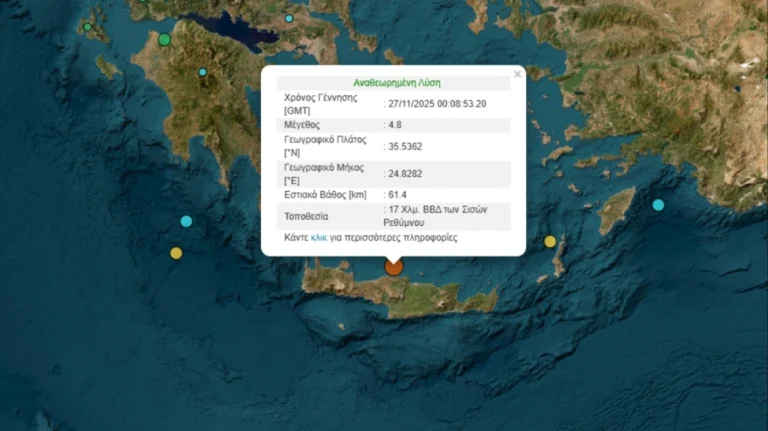The height and width of the screenshot is (431, 768).
Task: Select the cyan marker east of Rhodes
Action: (x=658, y=205)
